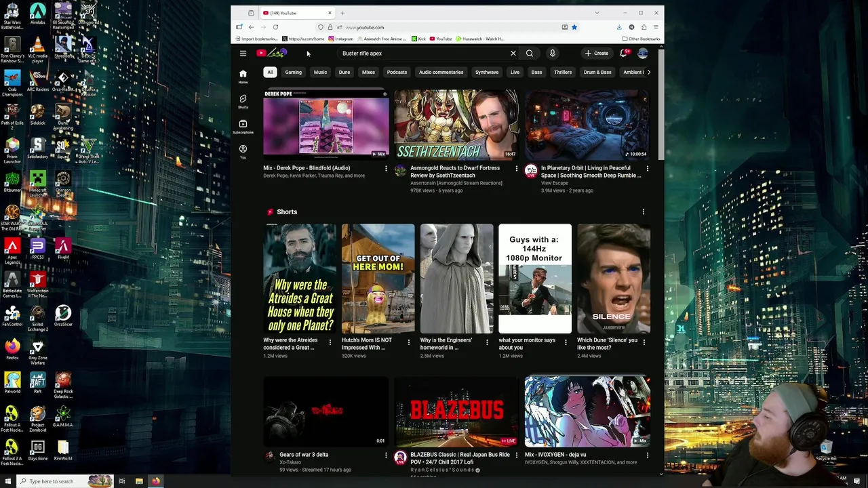Select the Drum & Bass filter chip
The height and width of the screenshot is (488, 868).
point(597,72)
